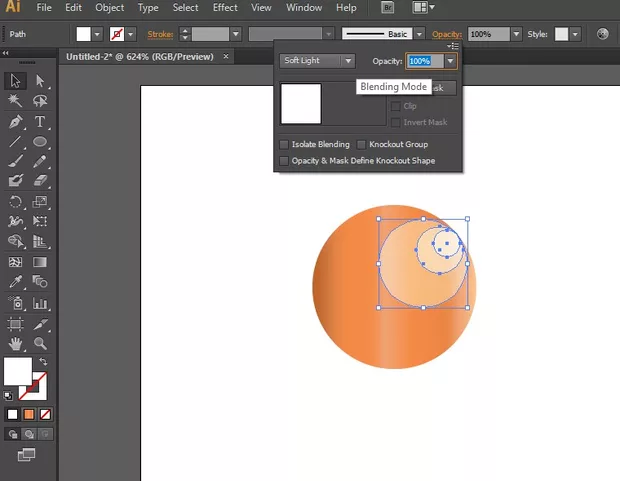Open the Effect menu
The image size is (620, 481).
pos(225,8)
